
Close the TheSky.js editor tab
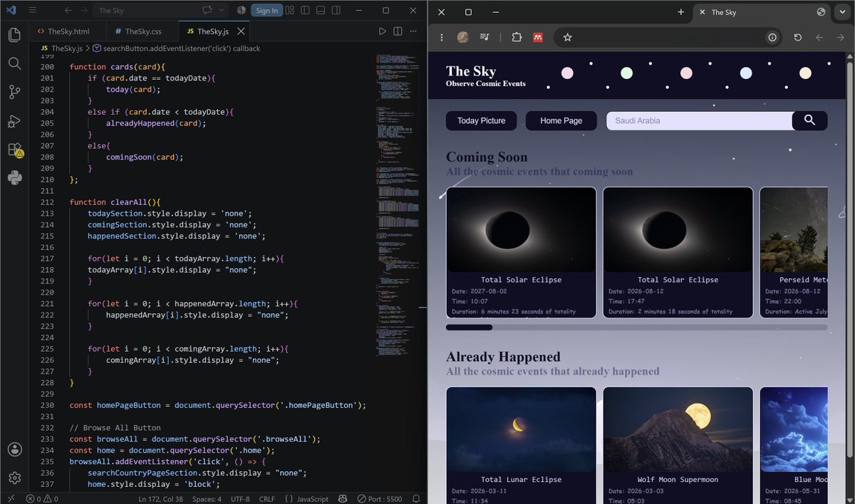pyautogui.click(x=241, y=31)
